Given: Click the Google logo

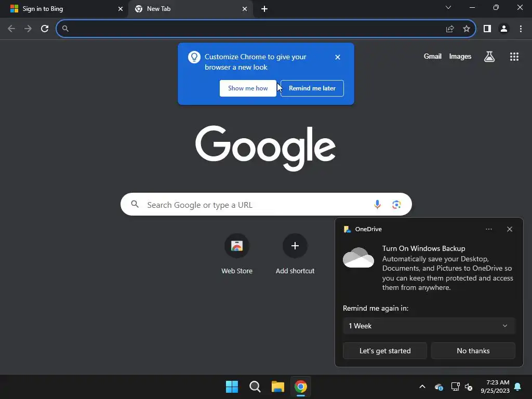Looking at the screenshot, I should point(265,148).
